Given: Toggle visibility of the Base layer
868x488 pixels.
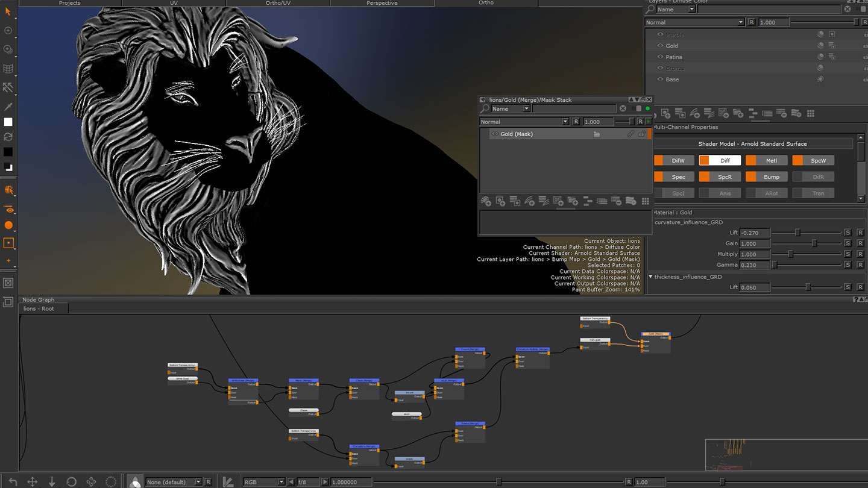Looking at the screenshot, I should [x=660, y=80].
